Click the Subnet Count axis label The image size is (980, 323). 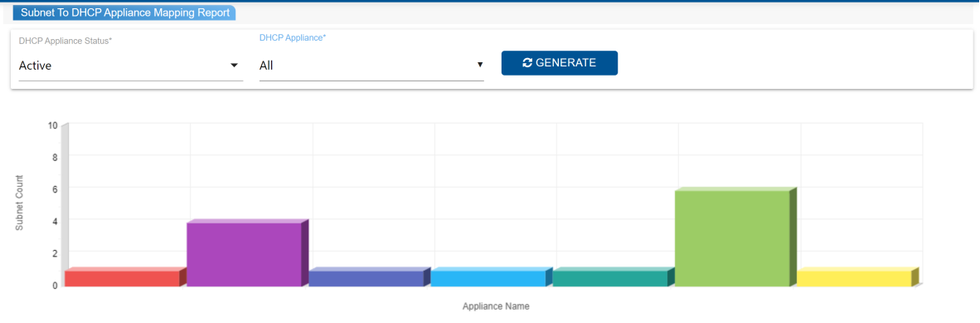pos(19,203)
